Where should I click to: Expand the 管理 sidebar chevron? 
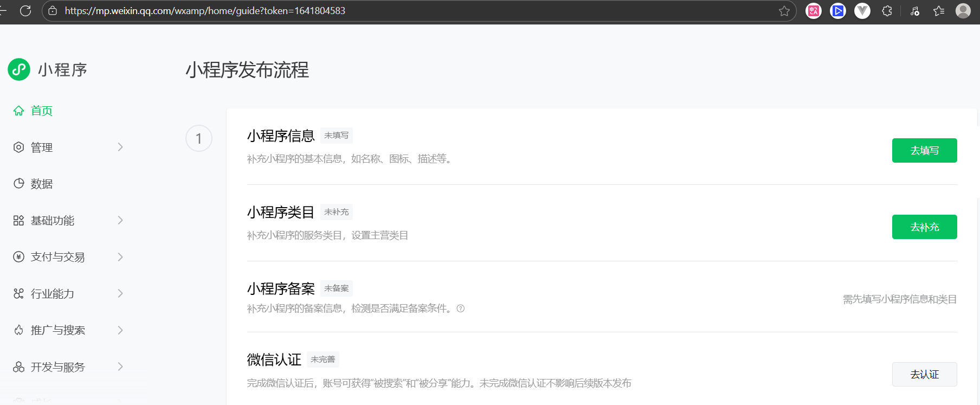pos(120,147)
